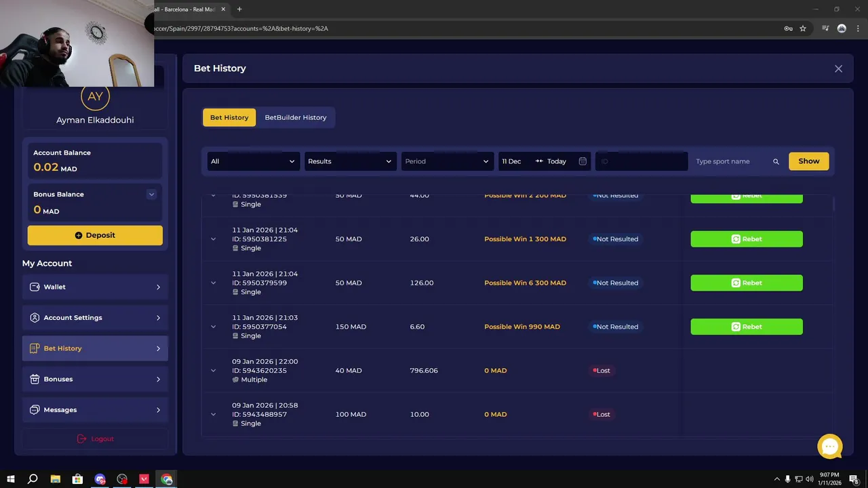This screenshot has height=488, width=868.
Task: Open the Results filter dropdown
Action: (350, 161)
